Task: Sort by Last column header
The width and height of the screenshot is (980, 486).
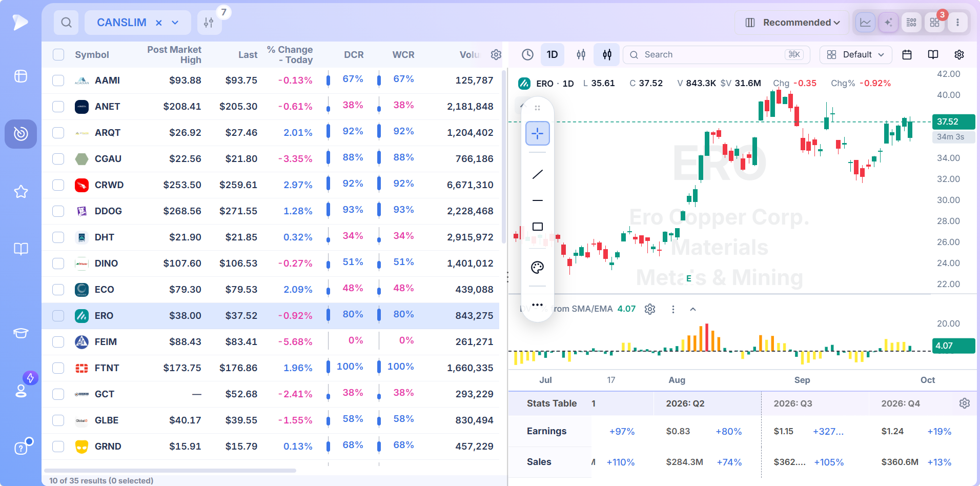Action: pyautogui.click(x=248, y=55)
